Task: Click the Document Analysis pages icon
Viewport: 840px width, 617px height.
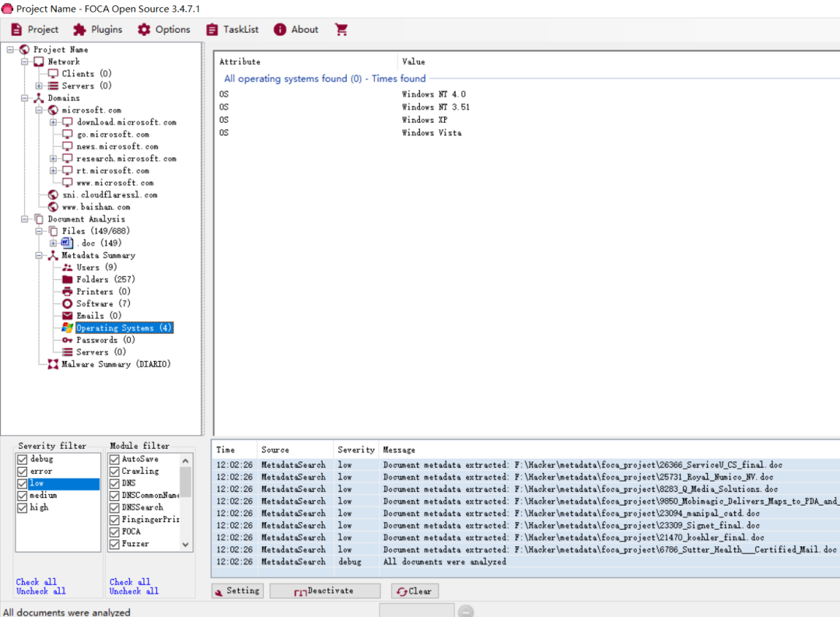Action: click(39, 219)
